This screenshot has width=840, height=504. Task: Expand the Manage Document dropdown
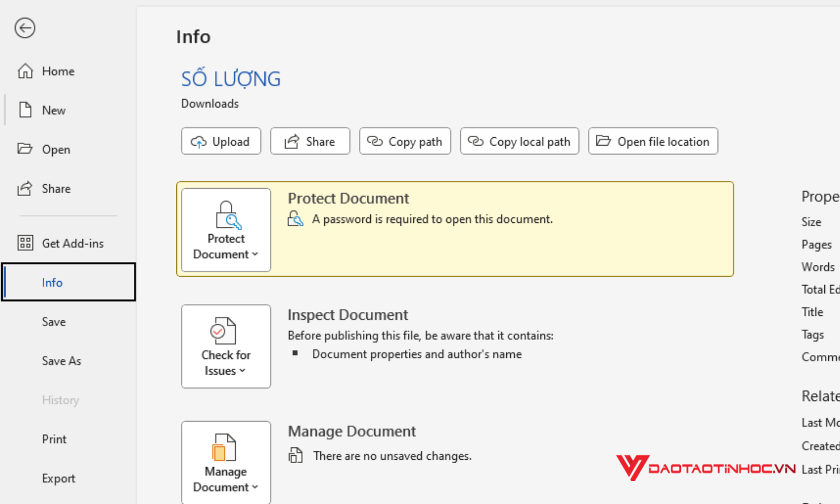[x=256, y=487]
